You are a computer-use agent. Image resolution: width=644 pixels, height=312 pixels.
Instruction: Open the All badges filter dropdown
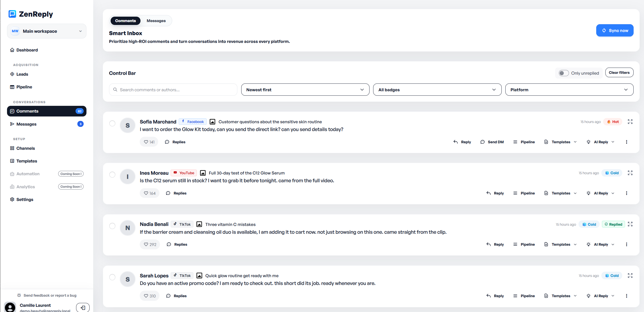437,90
